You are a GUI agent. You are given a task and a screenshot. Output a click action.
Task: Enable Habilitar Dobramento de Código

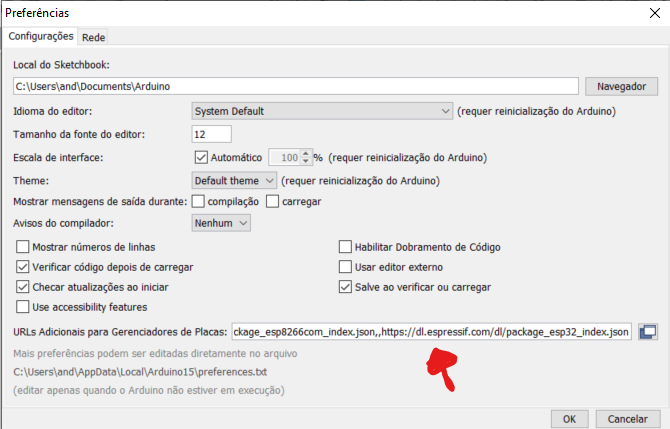pos(345,247)
